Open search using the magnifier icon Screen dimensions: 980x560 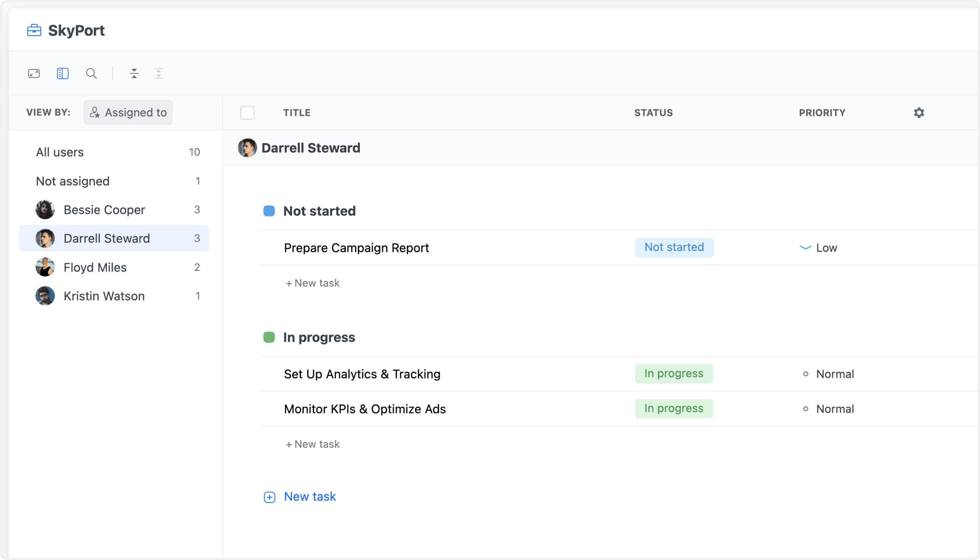click(91, 73)
